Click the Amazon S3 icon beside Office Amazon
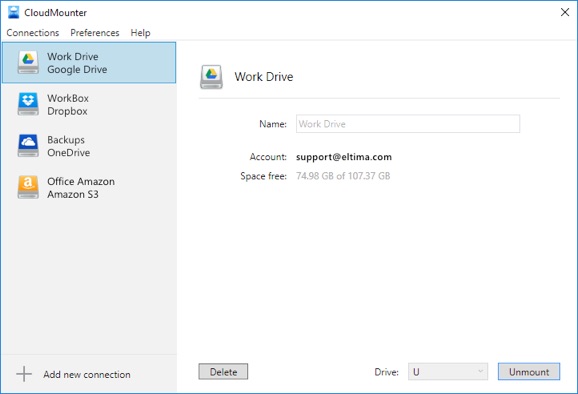Screen dimensions: 578x394 click(x=28, y=187)
